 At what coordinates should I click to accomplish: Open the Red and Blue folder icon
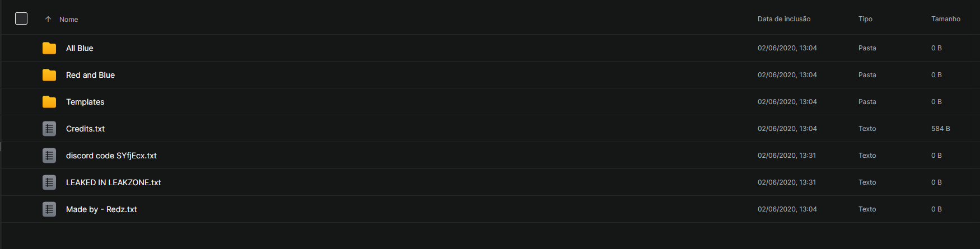point(49,75)
